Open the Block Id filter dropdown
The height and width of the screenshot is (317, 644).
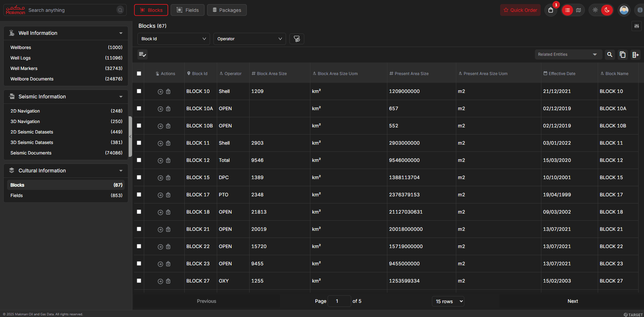174,39
